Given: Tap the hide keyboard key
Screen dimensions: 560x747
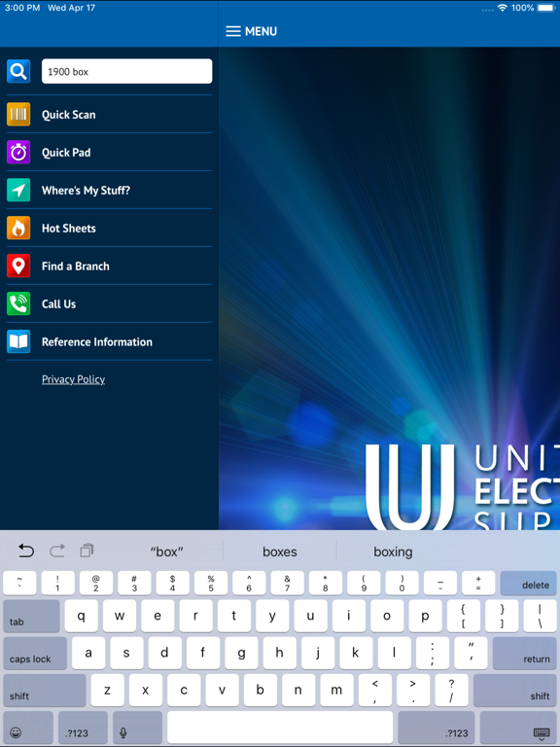Looking at the screenshot, I should [518, 728].
